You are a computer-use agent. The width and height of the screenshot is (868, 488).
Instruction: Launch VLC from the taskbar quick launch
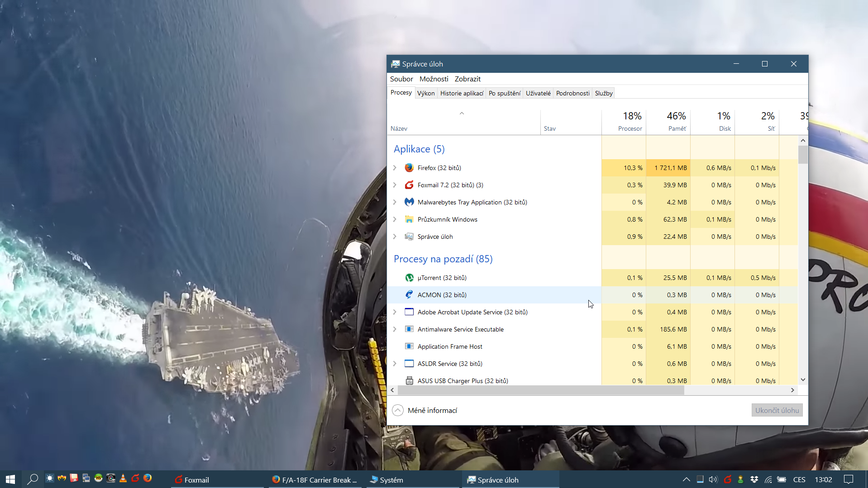(123, 478)
